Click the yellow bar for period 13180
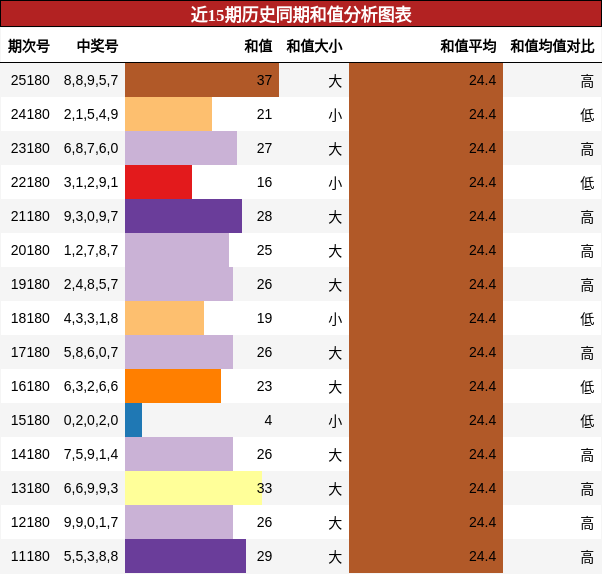 click(194, 488)
